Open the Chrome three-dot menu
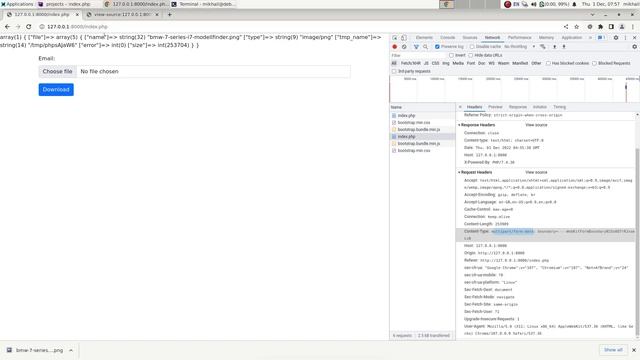This screenshot has height=360, width=640. tap(633, 27)
